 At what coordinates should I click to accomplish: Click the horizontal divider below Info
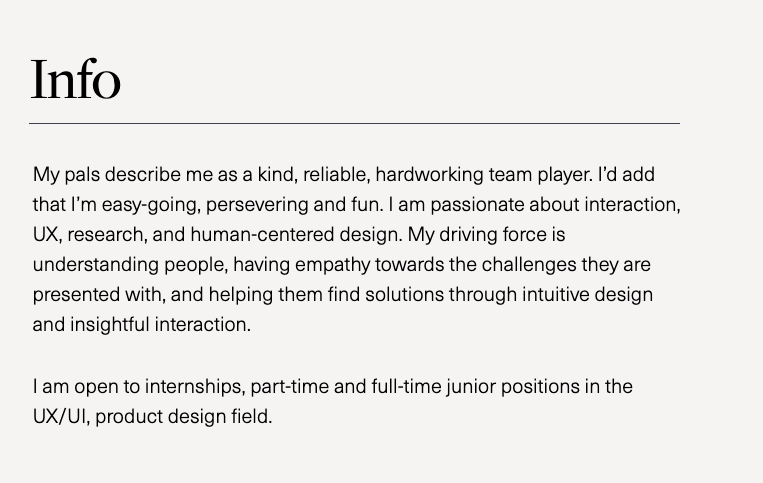355,123
